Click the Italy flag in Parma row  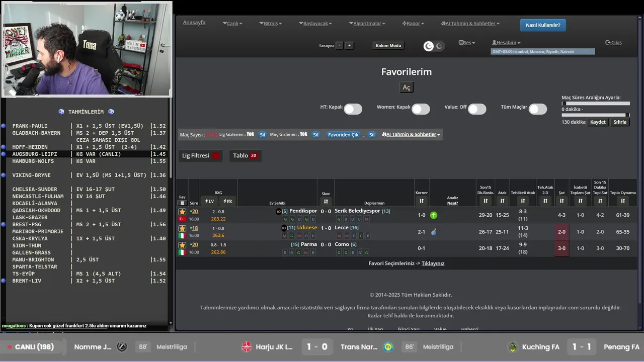[x=182, y=252]
